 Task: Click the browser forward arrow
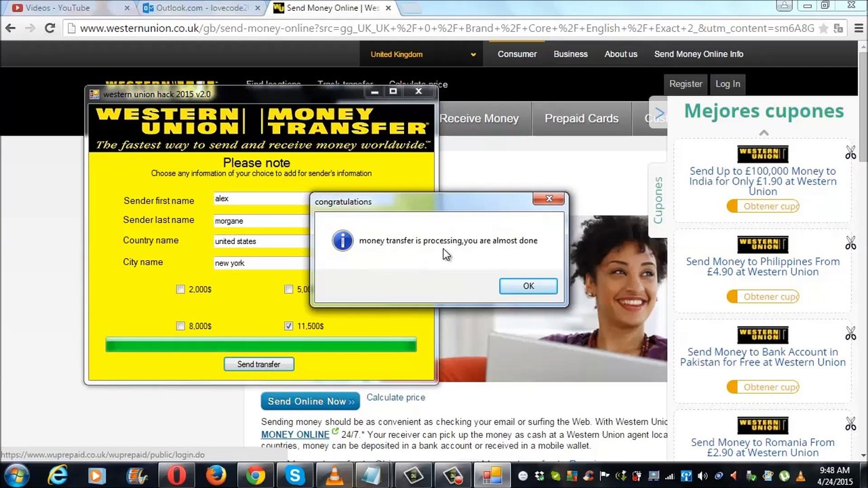[x=30, y=28]
